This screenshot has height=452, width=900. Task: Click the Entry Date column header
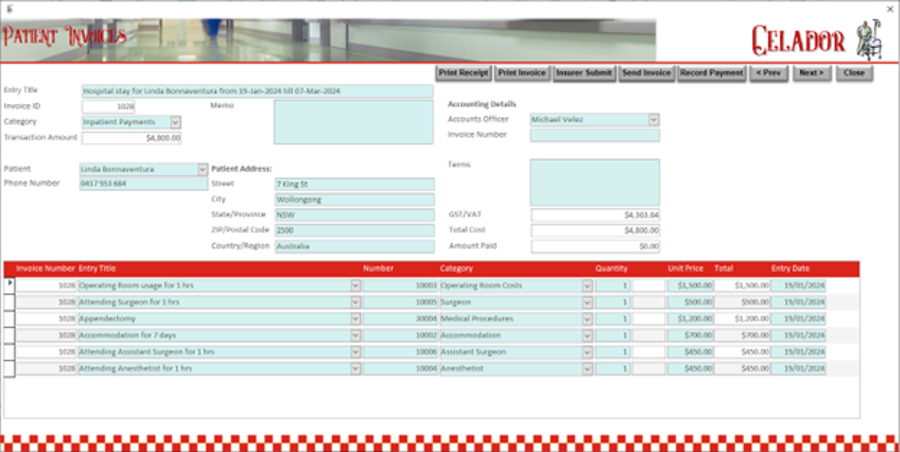pyautogui.click(x=790, y=269)
